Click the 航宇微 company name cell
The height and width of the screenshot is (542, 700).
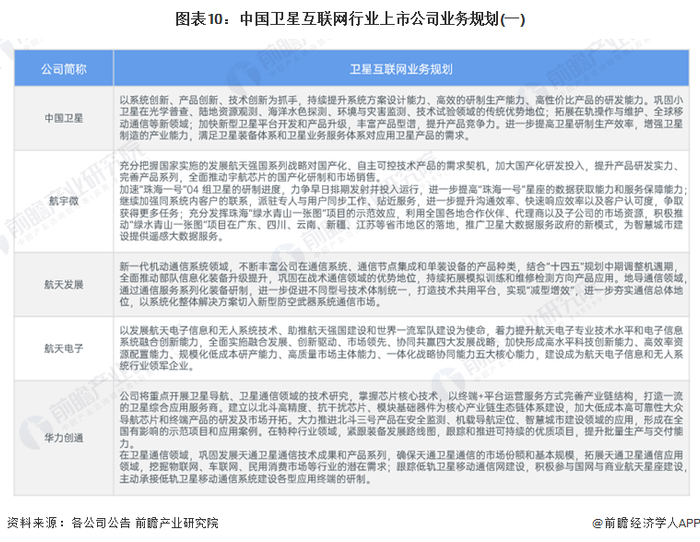(x=64, y=201)
